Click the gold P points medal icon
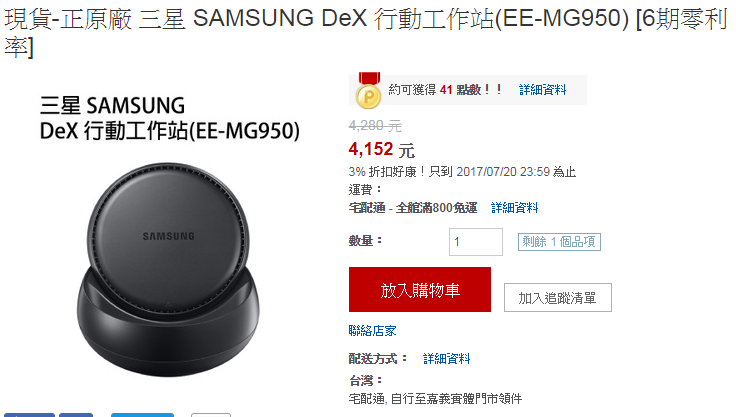 pyautogui.click(x=369, y=91)
